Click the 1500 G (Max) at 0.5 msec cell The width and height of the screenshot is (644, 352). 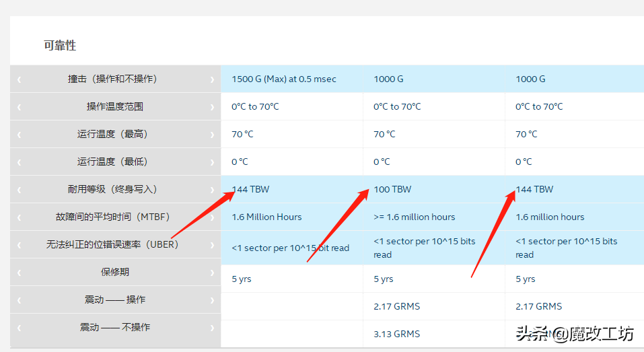(283, 79)
